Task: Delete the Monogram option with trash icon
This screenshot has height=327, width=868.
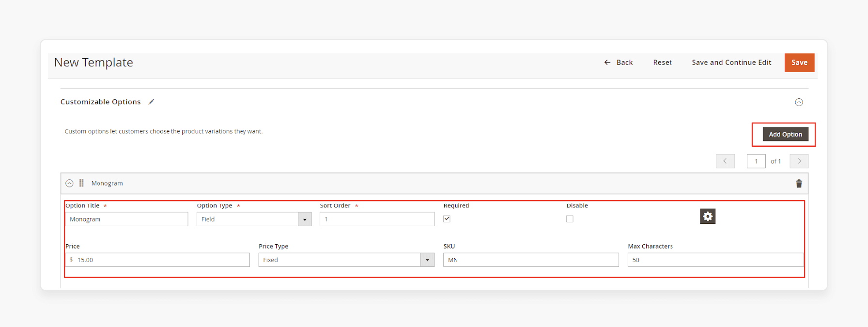Action: click(x=799, y=183)
